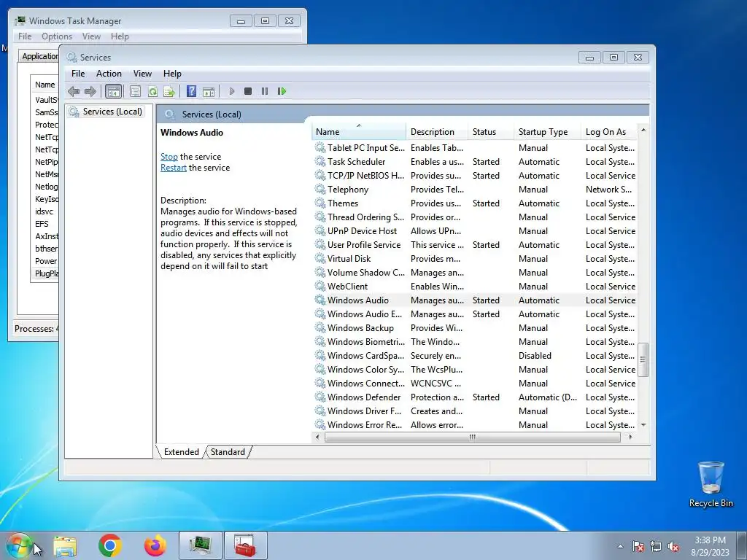The height and width of the screenshot is (560, 747).
Task: Open the Options menu in Task Manager
Action: coord(57,36)
